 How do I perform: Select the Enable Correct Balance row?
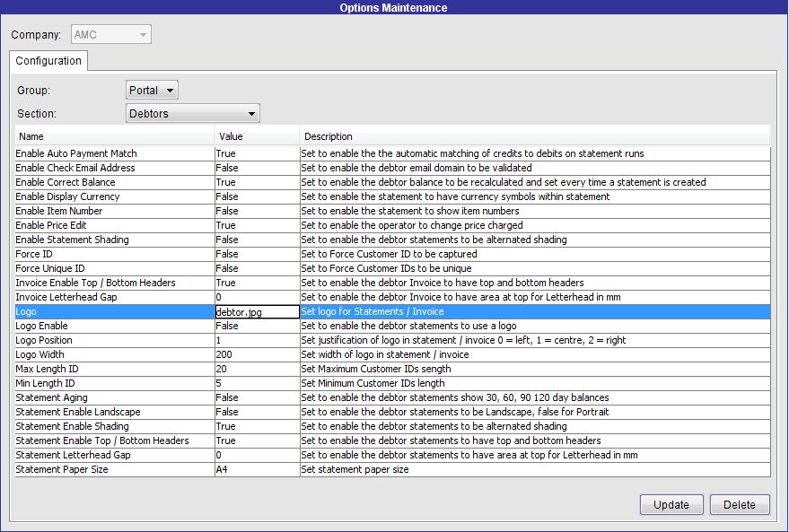click(392, 182)
